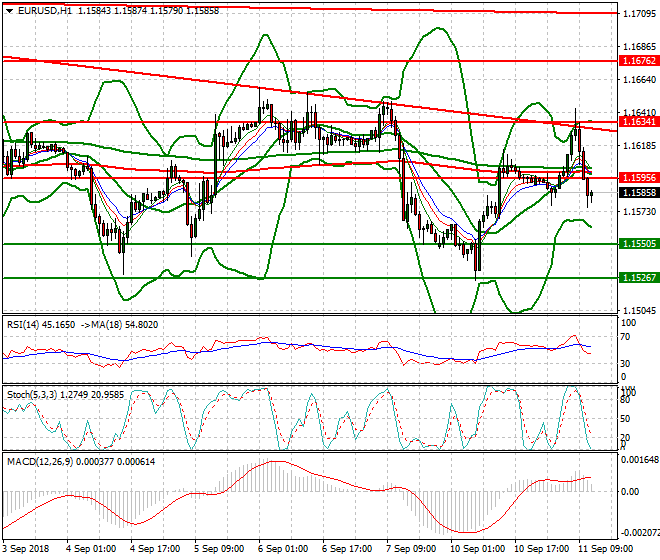The image size is (660, 560).
Task: Click the ->MA(18) 54.8020 label in RSI panel
Action: point(119,325)
